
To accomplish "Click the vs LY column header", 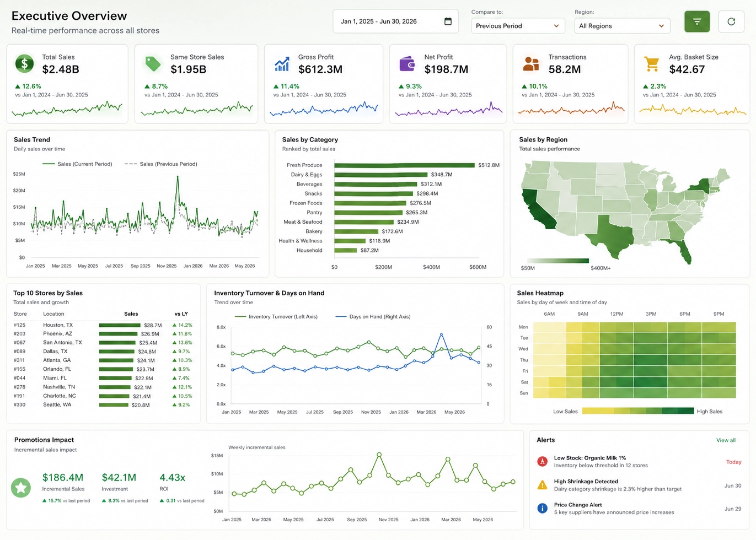I will [181, 314].
